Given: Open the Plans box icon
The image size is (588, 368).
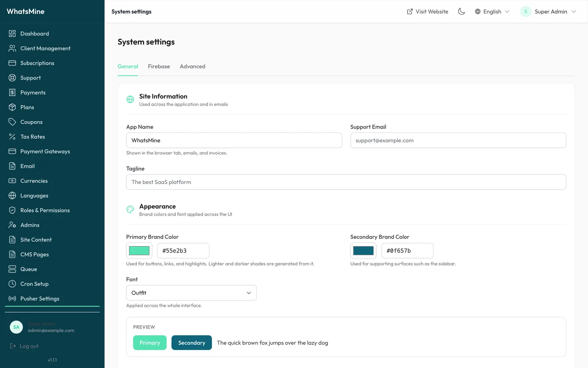Looking at the screenshot, I should point(12,107).
